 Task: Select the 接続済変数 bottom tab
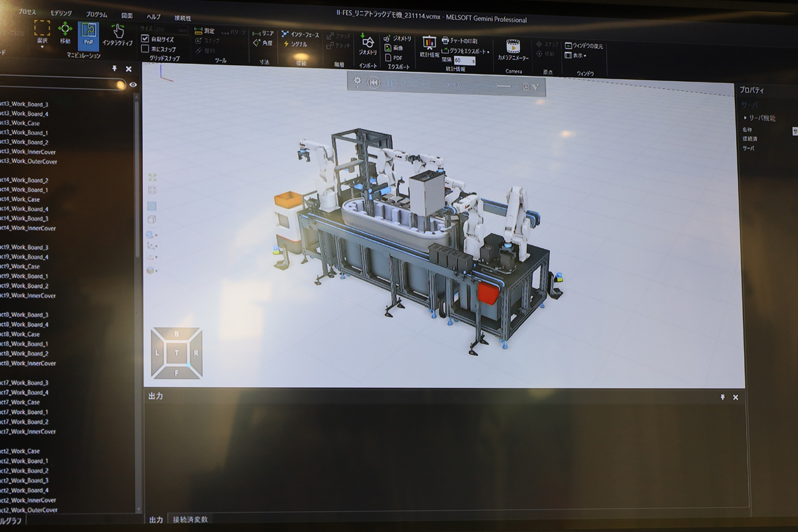point(190,519)
